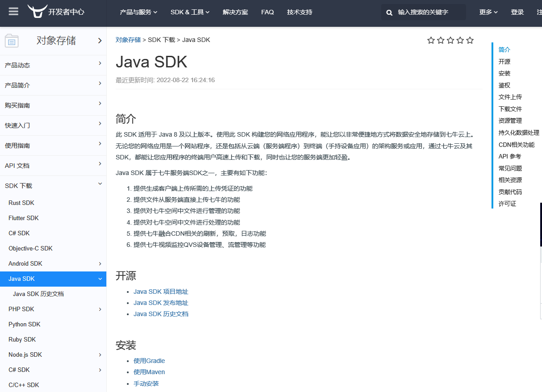
Task: Expand the Android SDK submenu arrow
Action: 100,263
